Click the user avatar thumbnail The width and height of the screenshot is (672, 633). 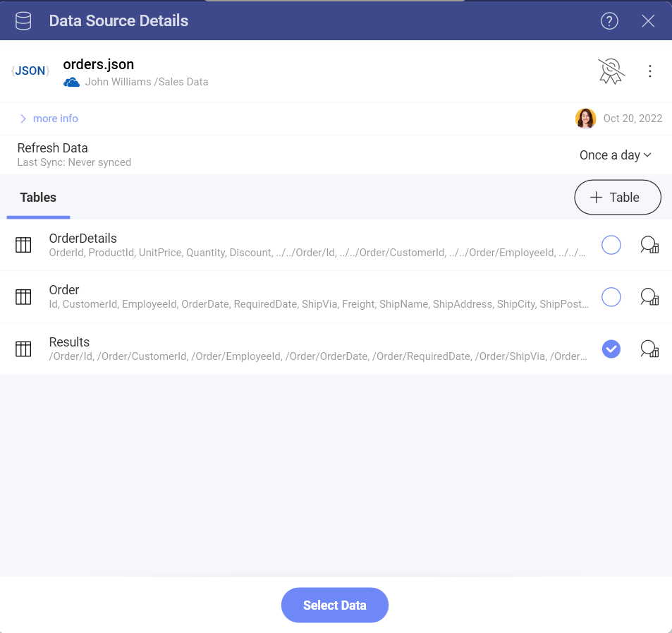tap(585, 119)
